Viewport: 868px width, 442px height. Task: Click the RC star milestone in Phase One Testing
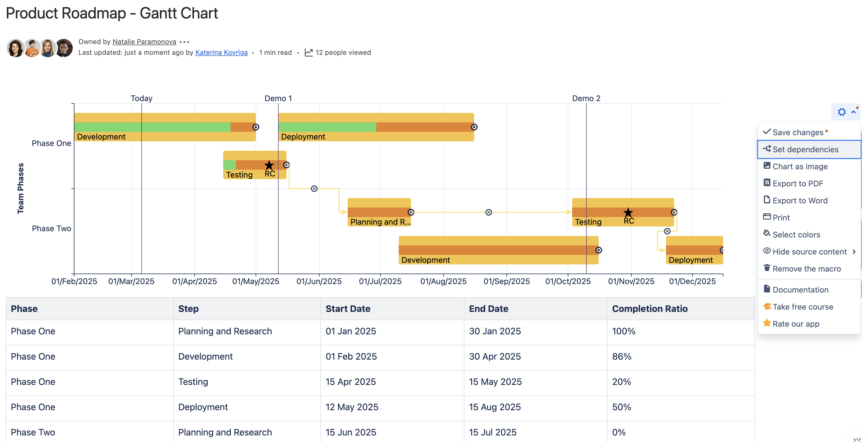pyautogui.click(x=269, y=165)
